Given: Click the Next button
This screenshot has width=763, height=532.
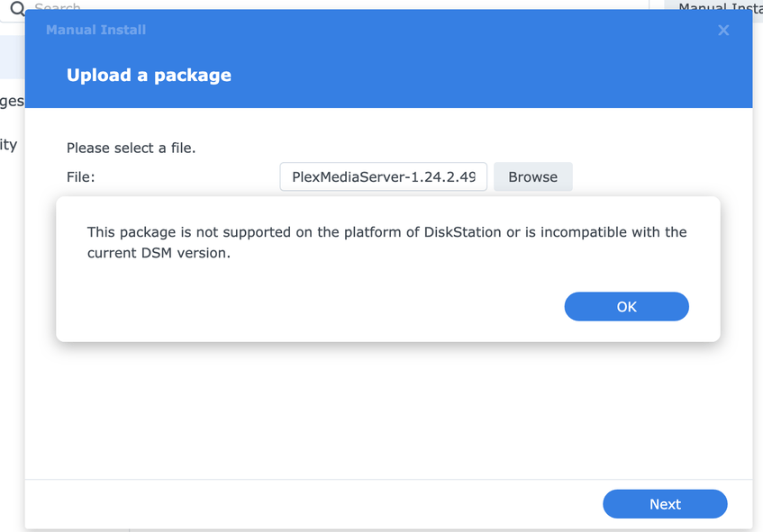Looking at the screenshot, I should 665,504.
